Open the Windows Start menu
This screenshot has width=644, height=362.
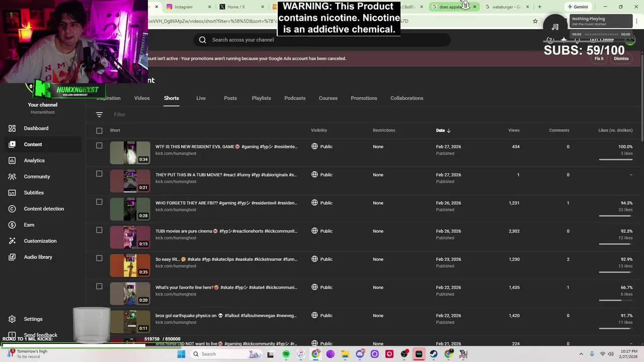[x=181, y=354]
